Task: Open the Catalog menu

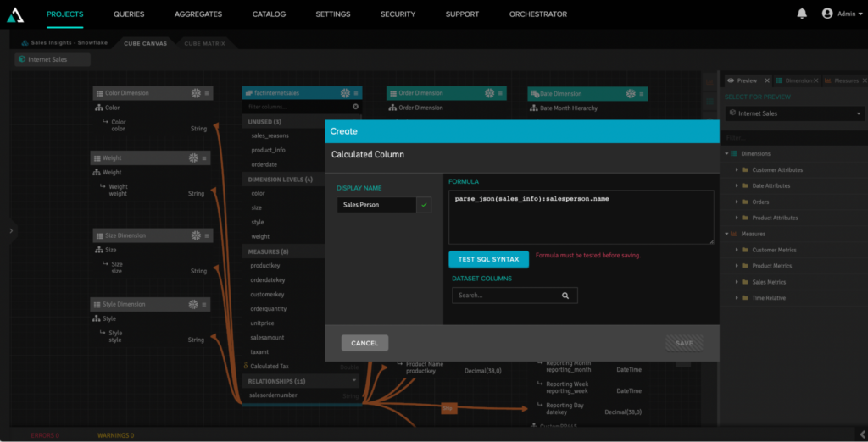Action: [x=269, y=14]
